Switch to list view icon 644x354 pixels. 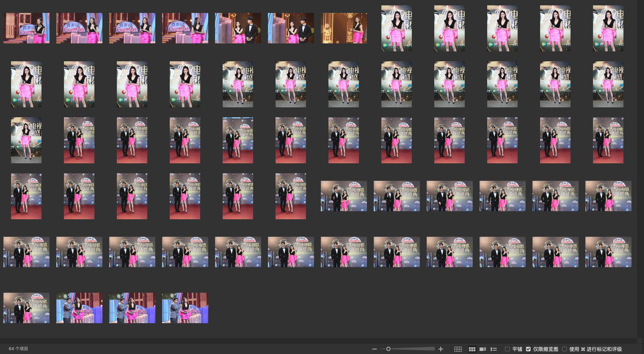coord(494,349)
